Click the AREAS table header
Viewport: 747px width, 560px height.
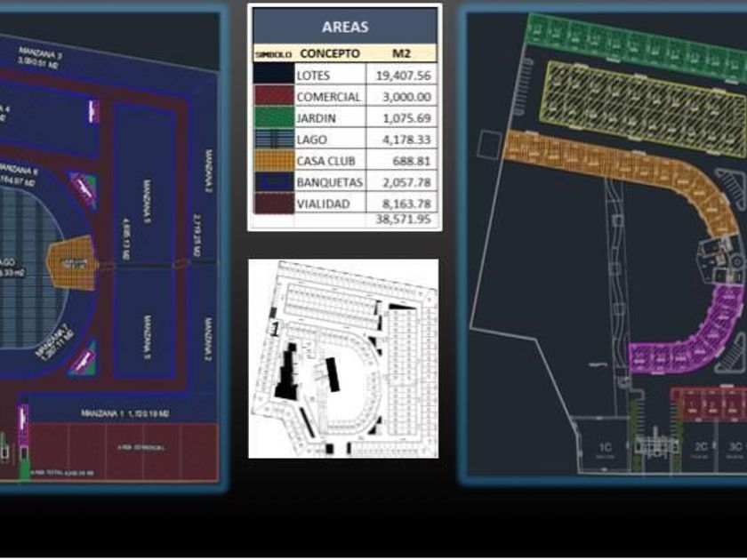(x=345, y=27)
